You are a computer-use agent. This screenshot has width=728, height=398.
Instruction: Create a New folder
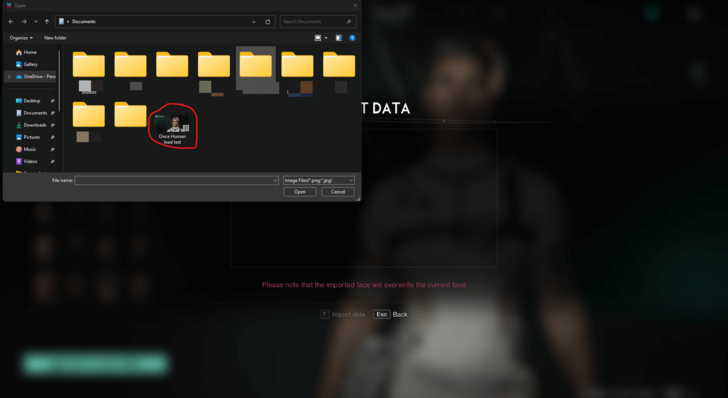pyautogui.click(x=55, y=38)
